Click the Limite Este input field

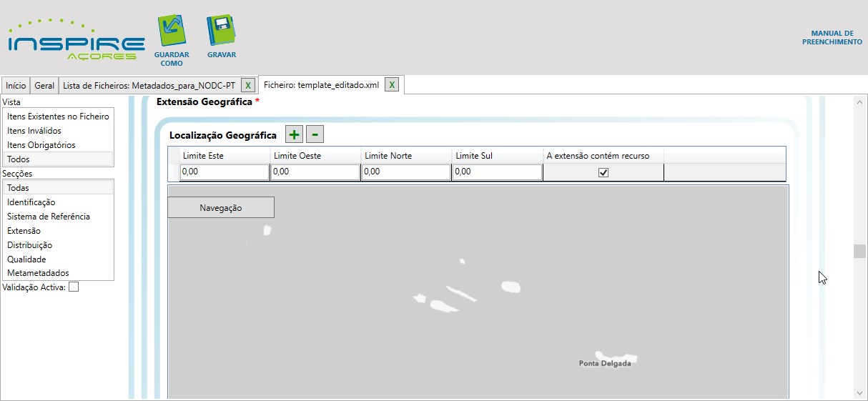(x=225, y=172)
